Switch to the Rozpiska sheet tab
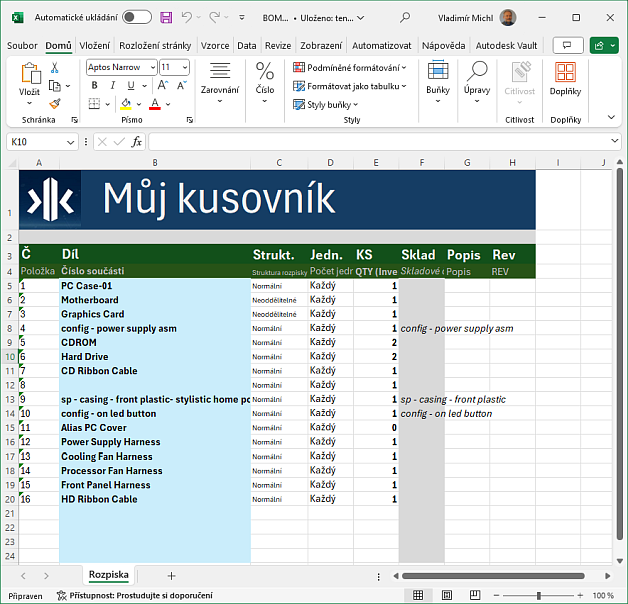The width and height of the screenshot is (628, 604). [108, 575]
